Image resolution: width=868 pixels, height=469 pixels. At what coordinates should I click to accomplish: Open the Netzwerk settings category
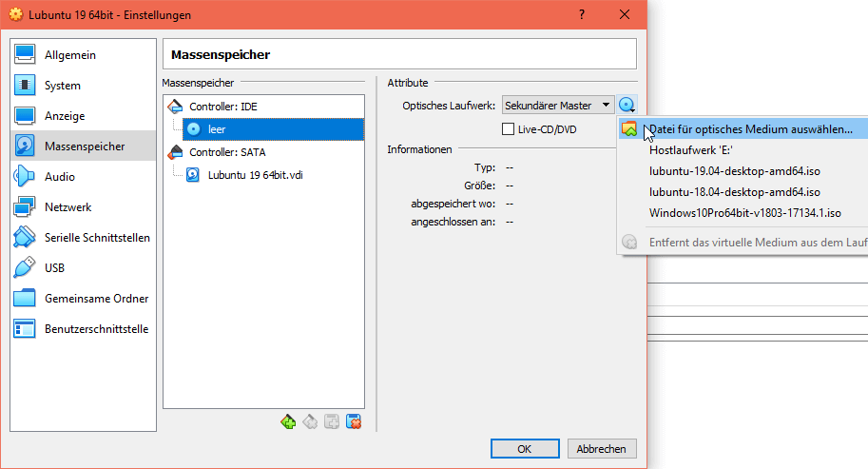click(83, 207)
